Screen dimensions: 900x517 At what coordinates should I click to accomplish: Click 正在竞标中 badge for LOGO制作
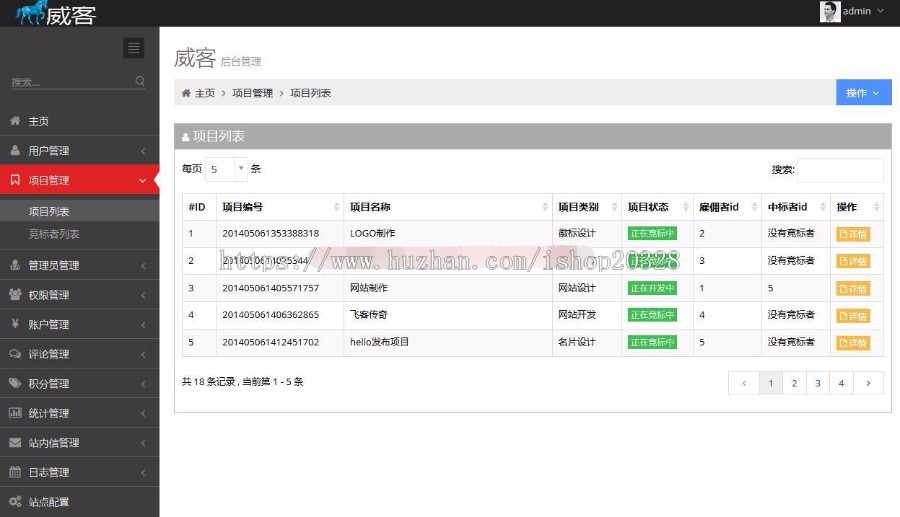click(652, 234)
